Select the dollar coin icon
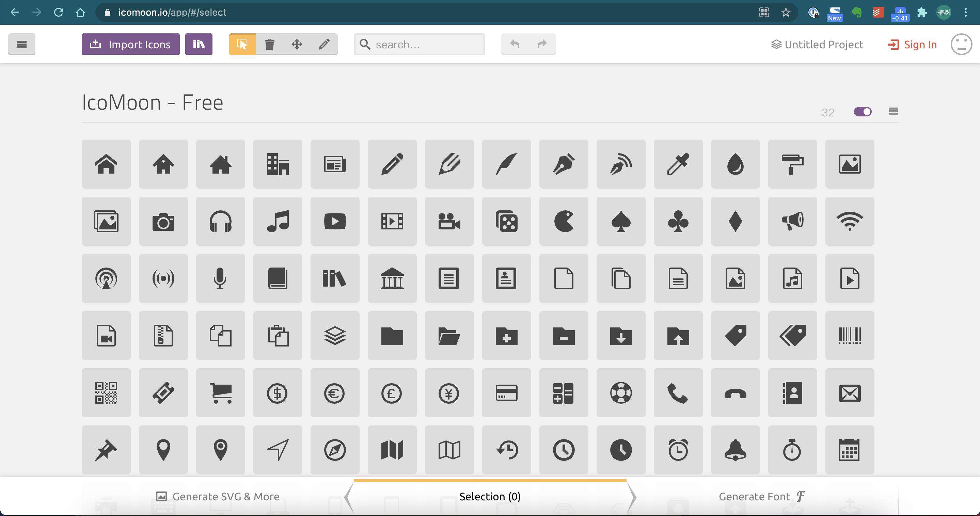This screenshot has width=980, height=516. coord(278,393)
